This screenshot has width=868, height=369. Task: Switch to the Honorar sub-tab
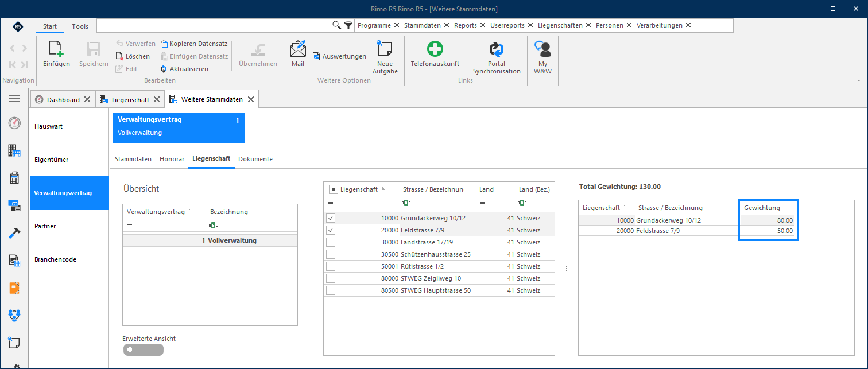(x=172, y=159)
